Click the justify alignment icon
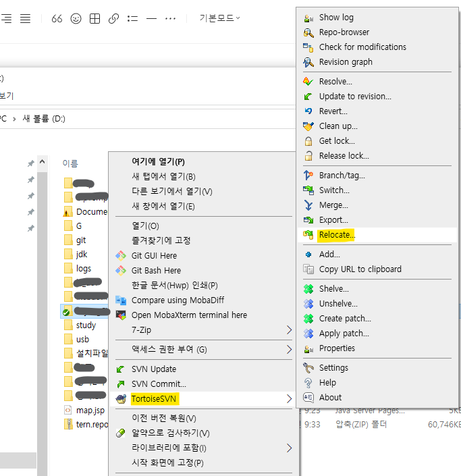 [x=25, y=18]
